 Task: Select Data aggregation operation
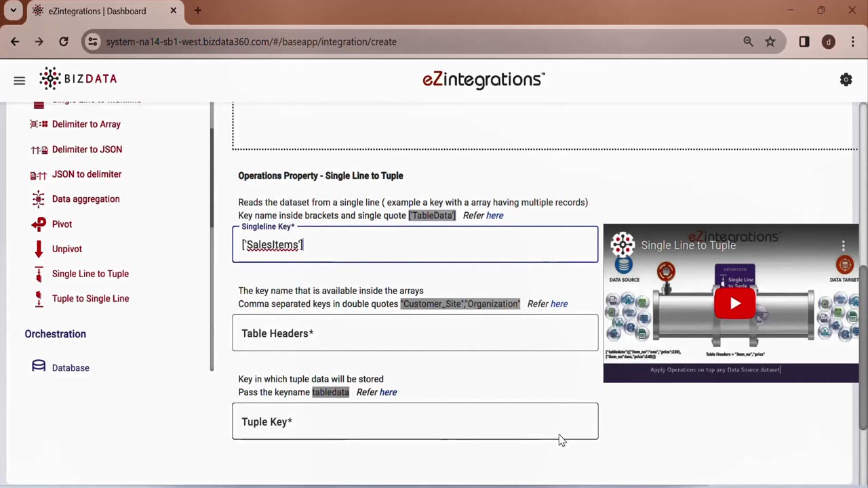click(x=85, y=199)
